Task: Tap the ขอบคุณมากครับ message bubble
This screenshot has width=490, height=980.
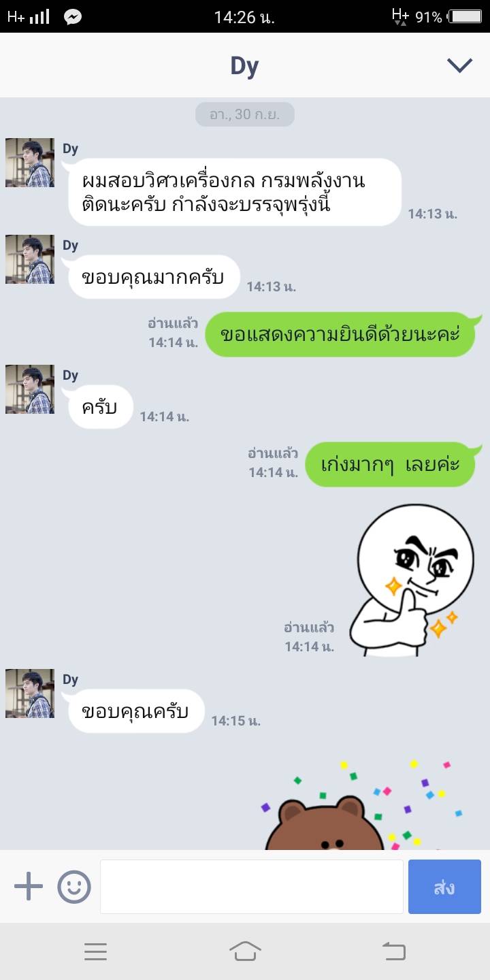Action: coord(154,277)
